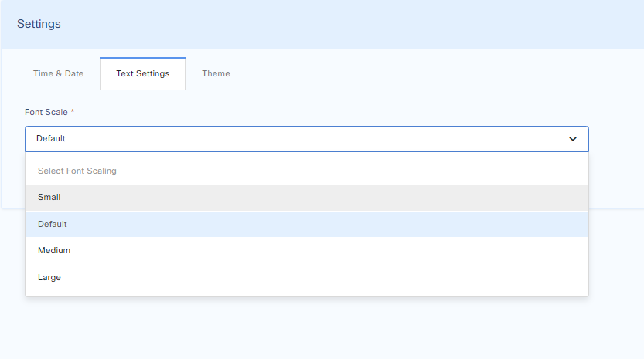This screenshot has width=644, height=359.
Task: Open the Theme tab
Action: (x=216, y=73)
